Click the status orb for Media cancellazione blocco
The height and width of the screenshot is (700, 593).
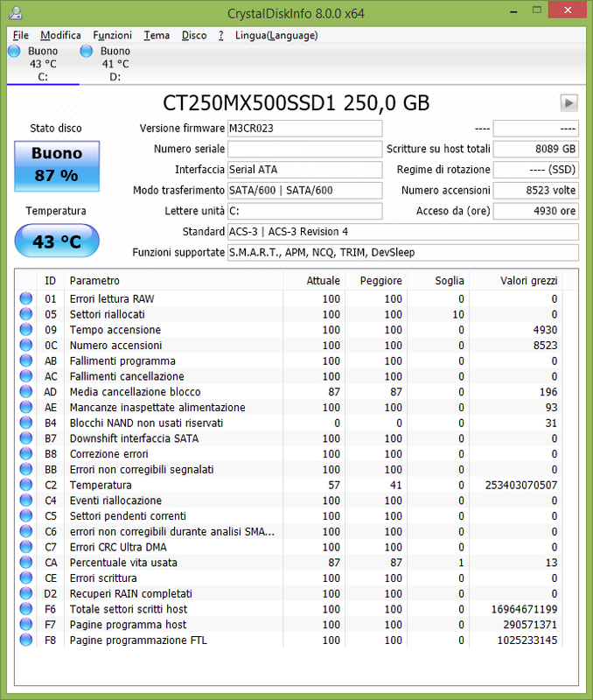(x=26, y=391)
